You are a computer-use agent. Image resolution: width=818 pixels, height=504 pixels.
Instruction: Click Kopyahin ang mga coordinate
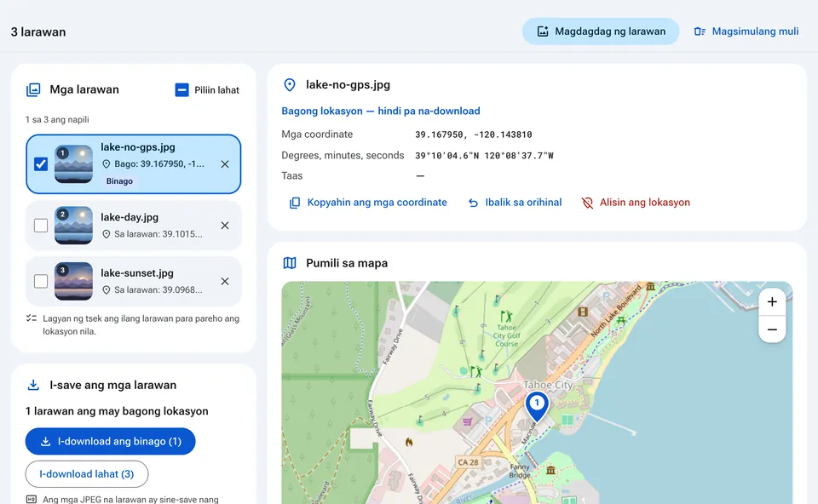pos(368,203)
